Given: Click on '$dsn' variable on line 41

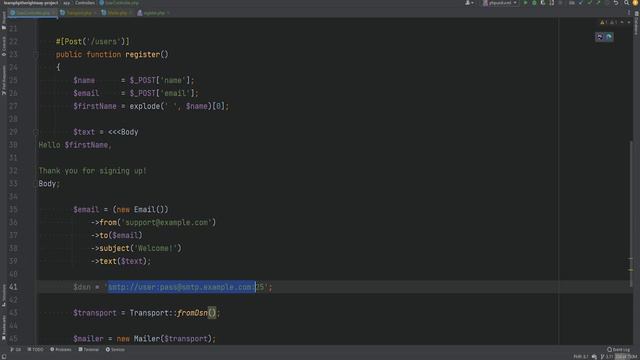Looking at the screenshot, I should pyautogui.click(x=82, y=287).
